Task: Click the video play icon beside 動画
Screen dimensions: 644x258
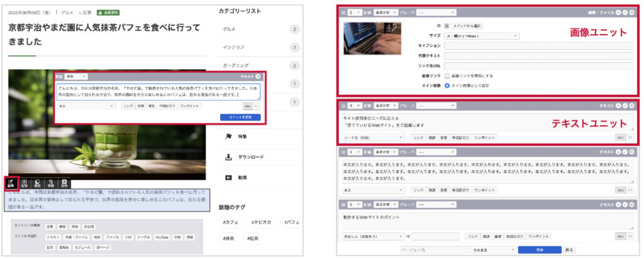Action: pos(229,177)
